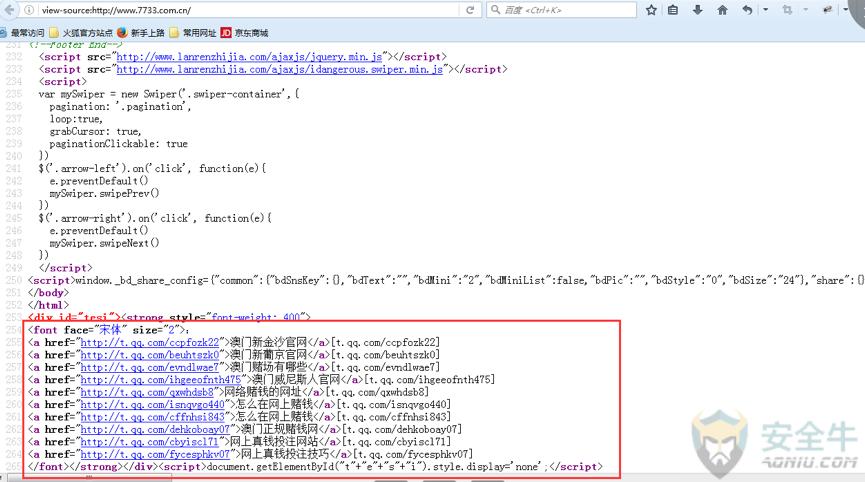865x482 pixels.
Task: Open the downloads arrow icon
Action: click(x=698, y=10)
